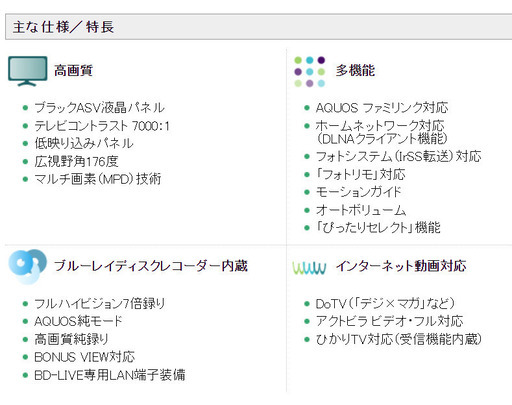Click テレビコントラスト 7000:1 item
The width and height of the screenshot is (512, 405).
[102, 126]
